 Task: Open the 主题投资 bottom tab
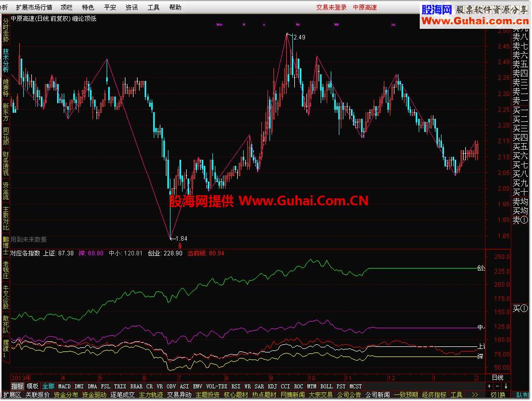[208, 395]
